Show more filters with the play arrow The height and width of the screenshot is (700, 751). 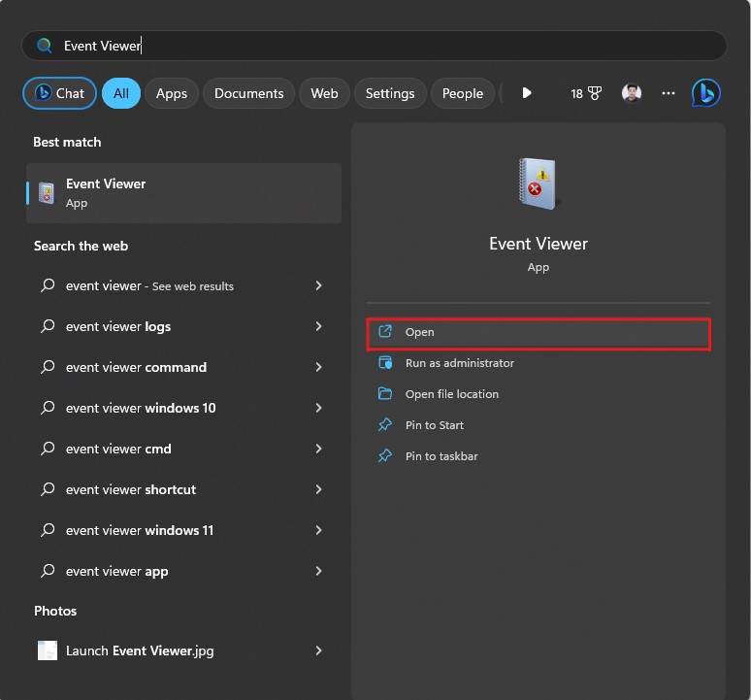click(526, 93)
